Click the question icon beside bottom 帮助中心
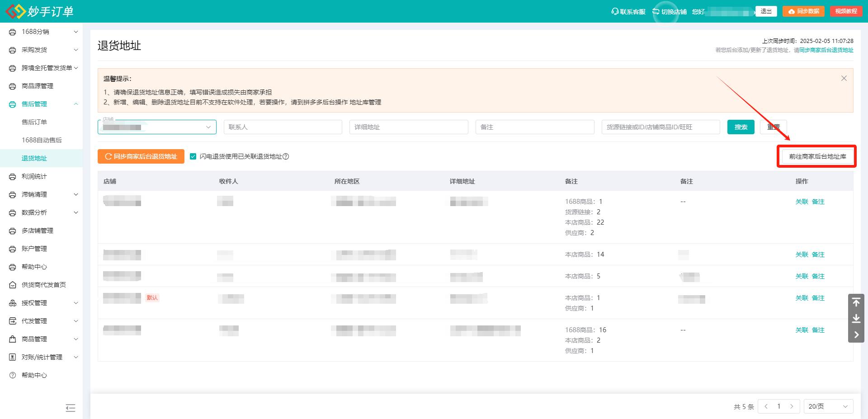Image resolution: width=868 pixels, height=419 pixels. 13,375
